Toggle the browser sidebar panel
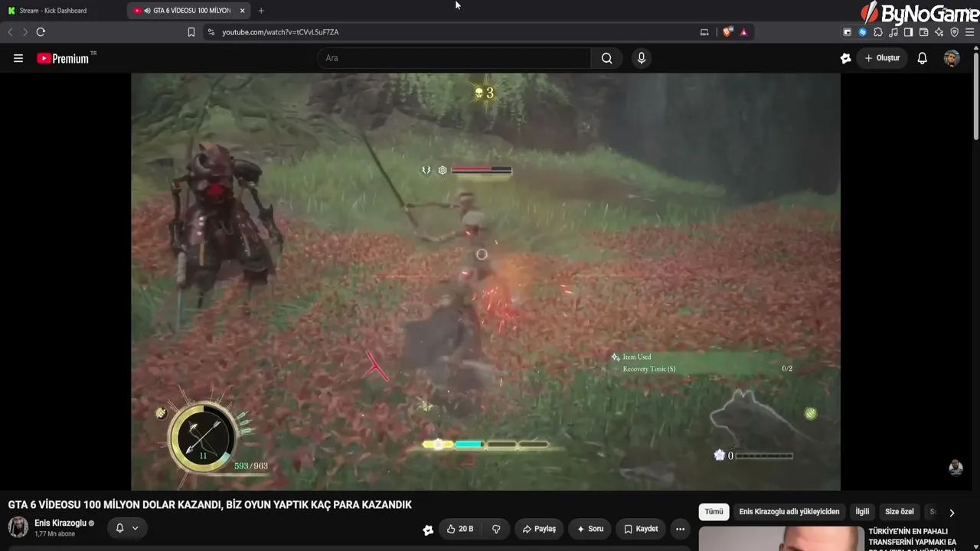The width and height of the screenshot is (980, 551). (x=908, y=32)
